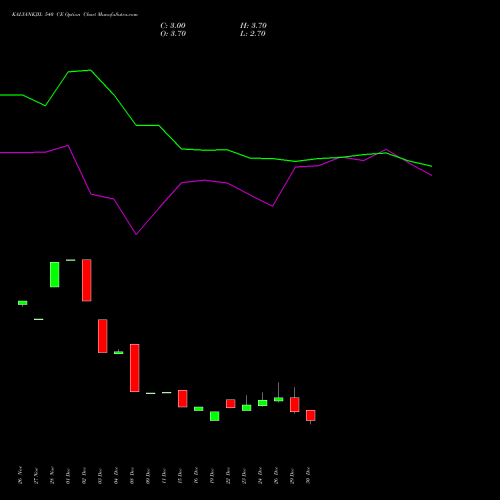Click the '26 Dec' date label
500x500 pixels.
click(276, 476)
